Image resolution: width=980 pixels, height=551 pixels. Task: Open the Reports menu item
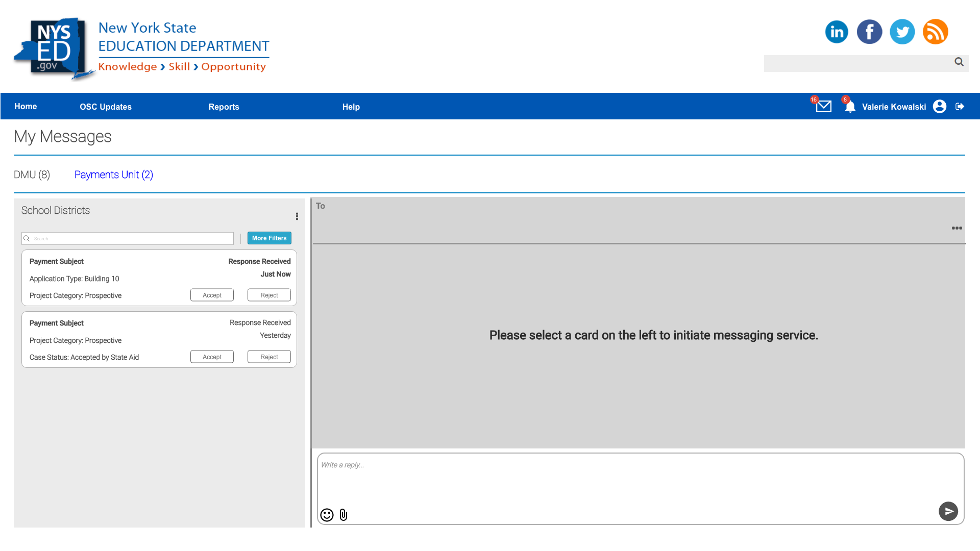click(224, 107)
